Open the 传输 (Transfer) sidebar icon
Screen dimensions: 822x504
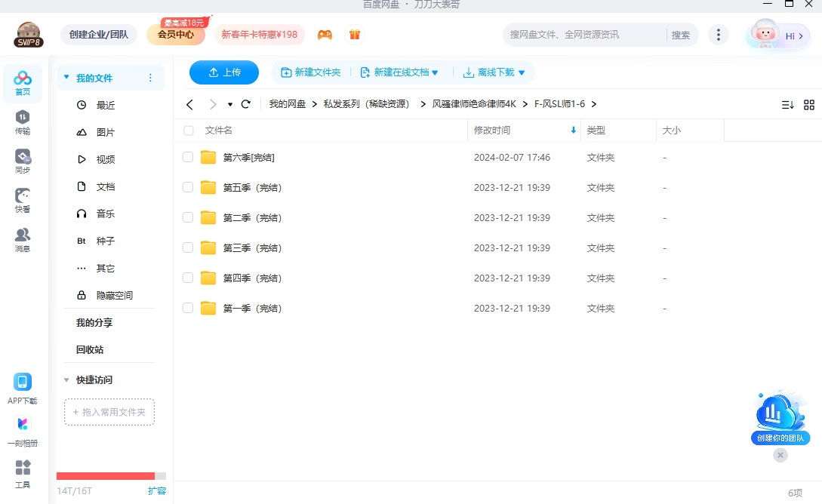[x=23, y=121]
